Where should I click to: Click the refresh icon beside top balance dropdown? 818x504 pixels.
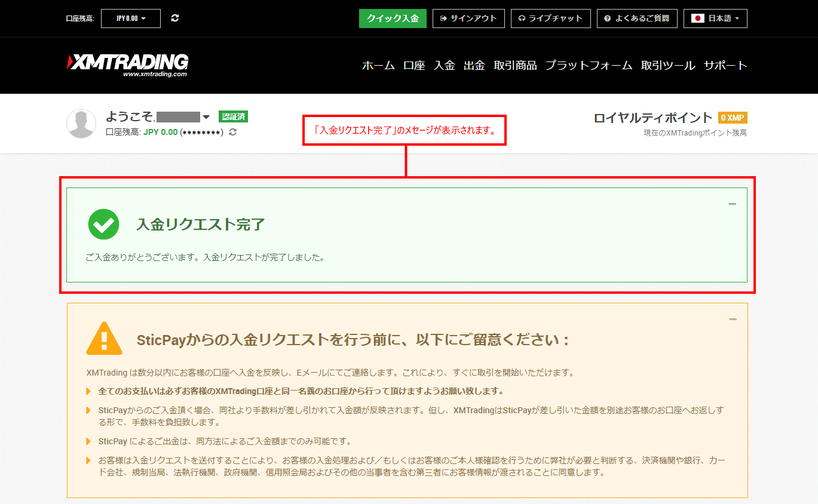pos(174,19)
